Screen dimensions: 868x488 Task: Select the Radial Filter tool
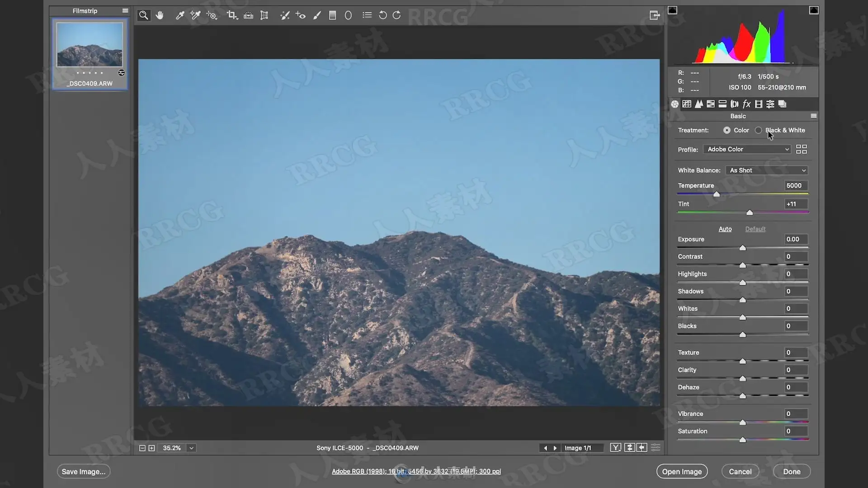348,15
